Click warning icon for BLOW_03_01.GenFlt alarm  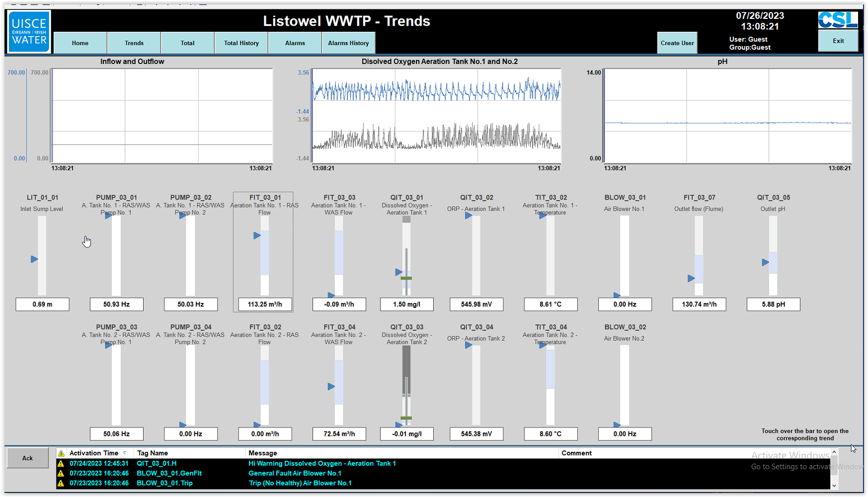61,474
